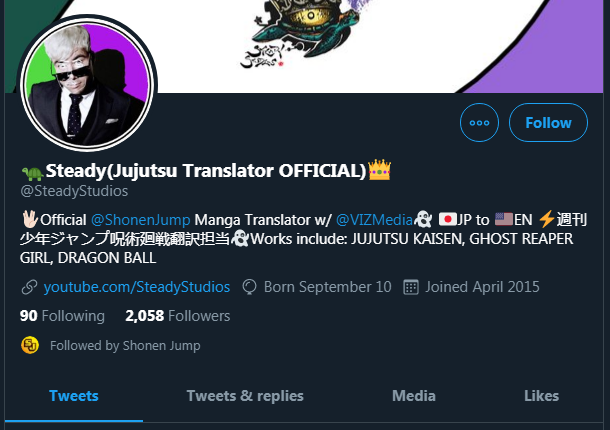Switch to the Media tab
The height and width of the screenshot is (430, 610).
click(x=414, y=396)
